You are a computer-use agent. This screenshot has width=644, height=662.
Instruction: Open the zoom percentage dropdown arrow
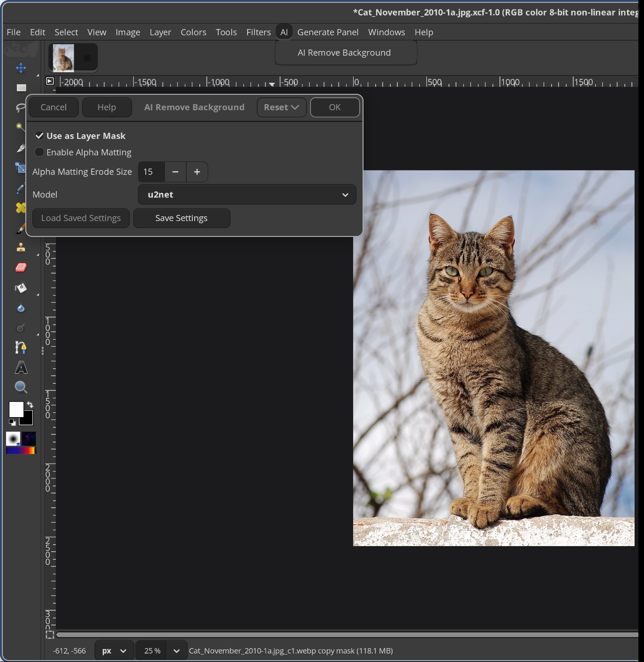pyautogui.click(x=176, y=651)
